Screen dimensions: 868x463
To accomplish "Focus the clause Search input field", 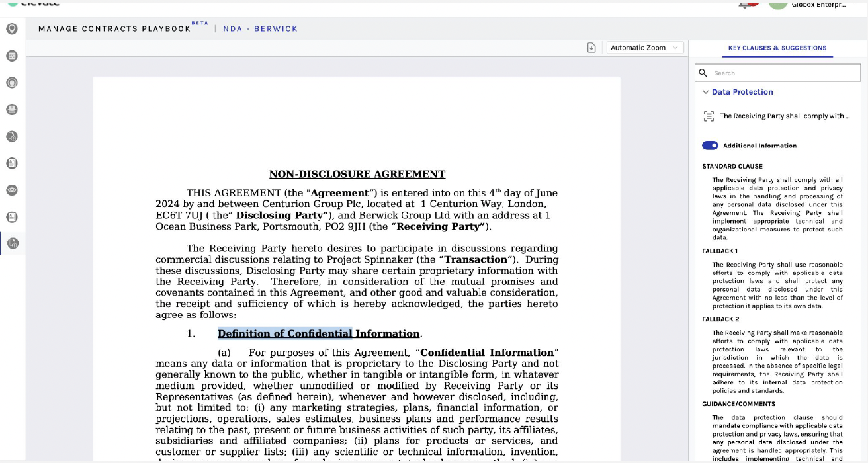I will click(777, 73).
